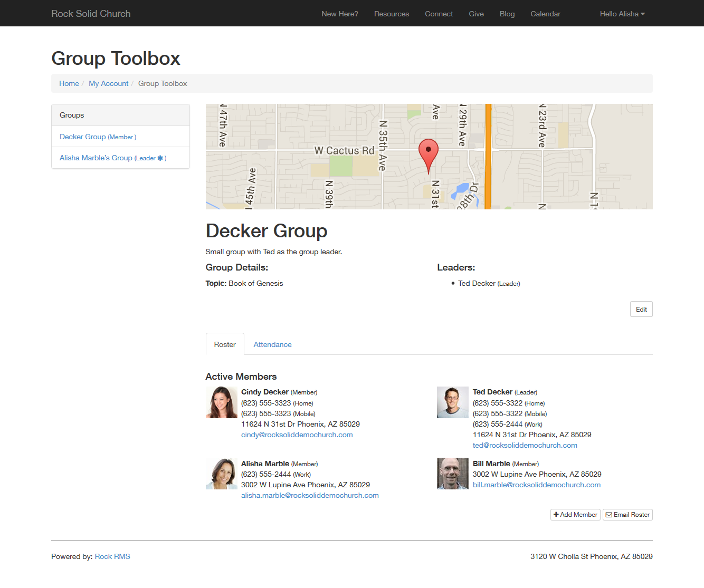
Task: Click the Rock Solid Church brand title
Action: pyautogui.click(x=91, y=14)
